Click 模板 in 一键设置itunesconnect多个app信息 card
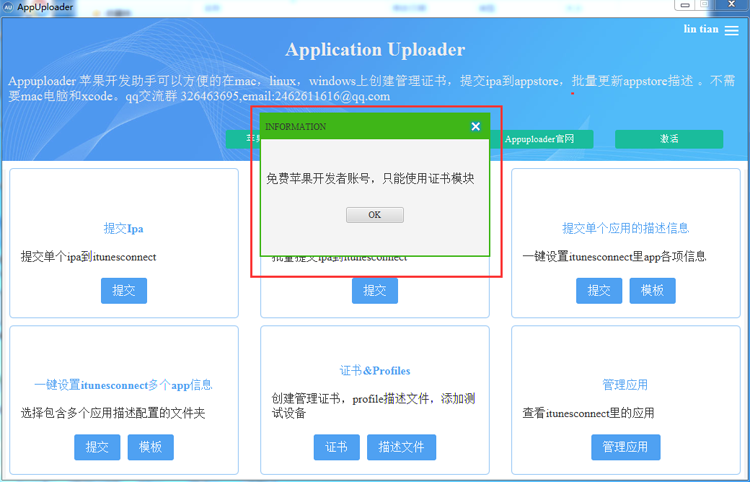This screenshot has height=482, width=750. (x=151, y=447)
